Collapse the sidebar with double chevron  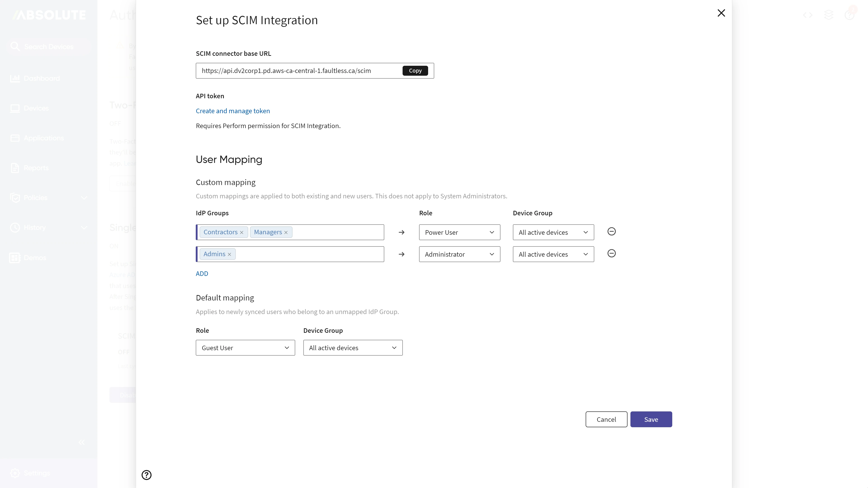pos(82,443)
